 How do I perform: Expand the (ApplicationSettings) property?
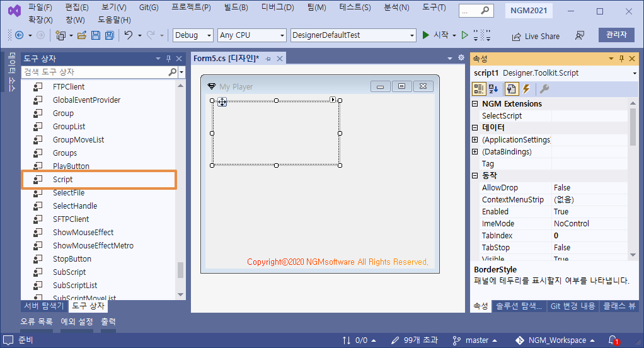(x=475, y=140)
